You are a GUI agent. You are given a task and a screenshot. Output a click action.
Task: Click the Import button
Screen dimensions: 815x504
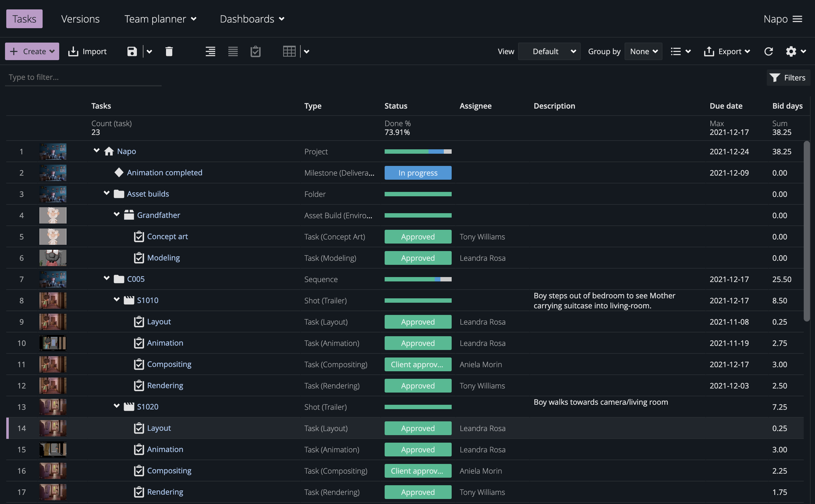coord(87,51)
